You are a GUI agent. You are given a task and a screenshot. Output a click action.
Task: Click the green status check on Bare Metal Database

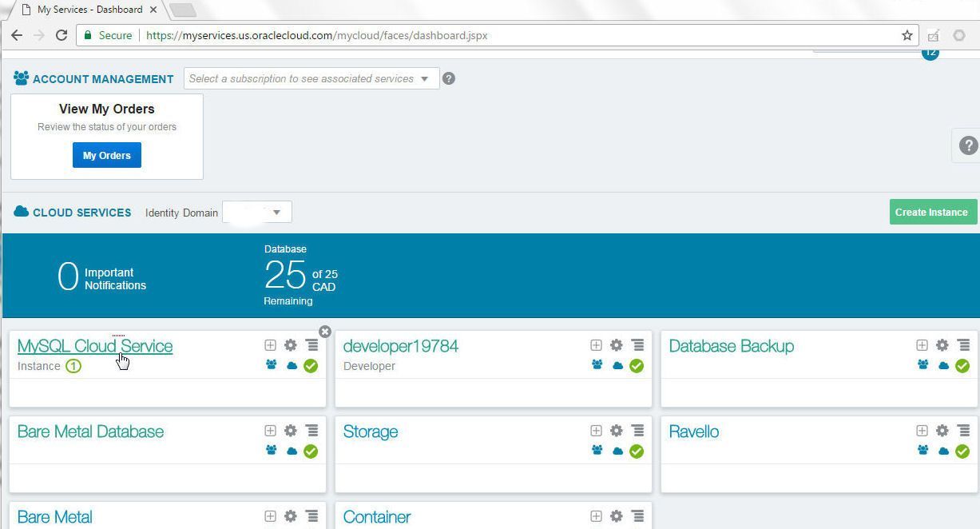pos(311,451)
